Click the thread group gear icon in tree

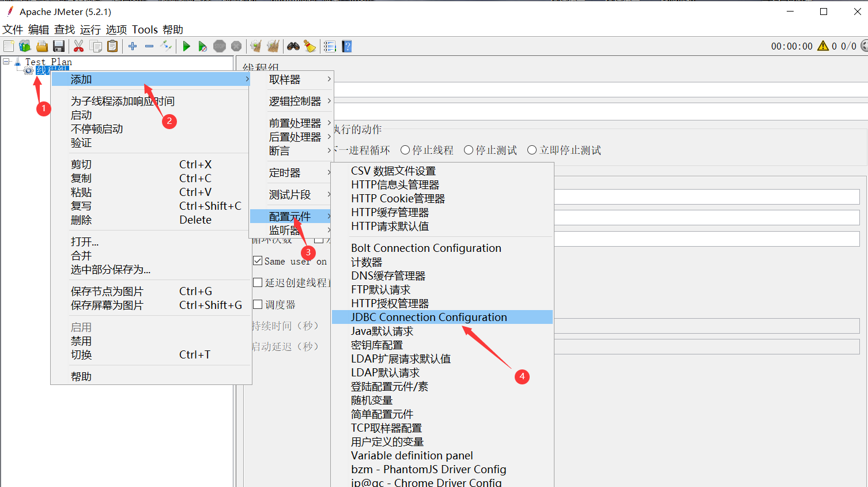coord(28,70)
